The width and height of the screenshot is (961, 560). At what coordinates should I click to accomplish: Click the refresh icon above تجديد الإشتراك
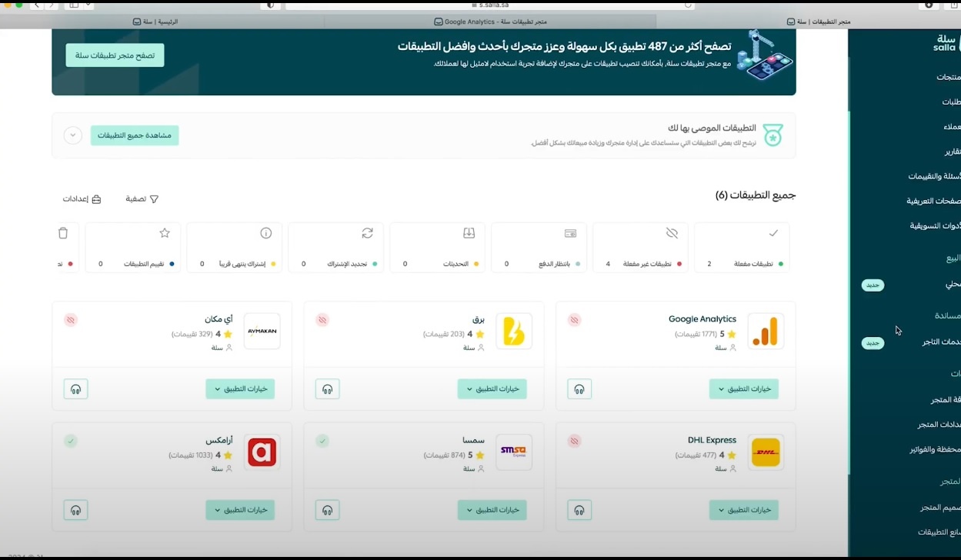point(367,232)
